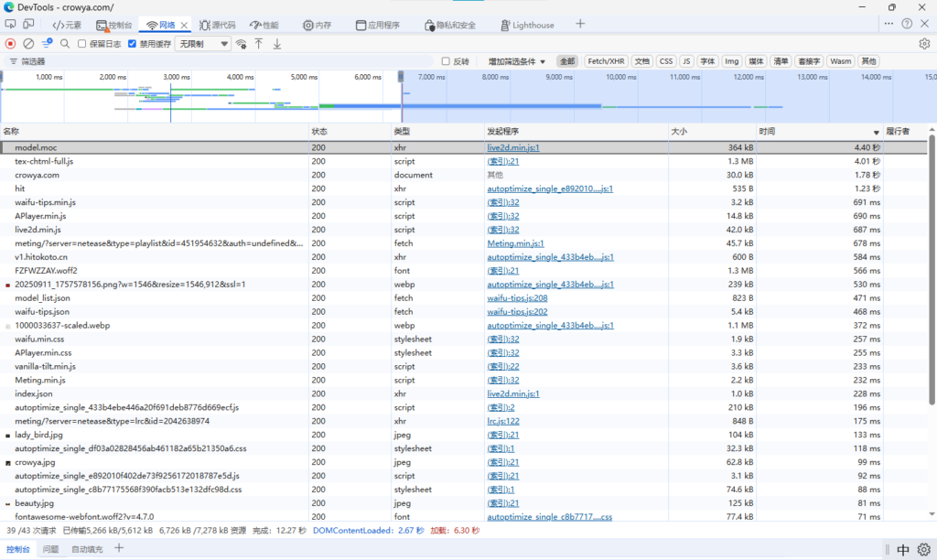937x560 pixels.
Task: Open the live2d.min.js:1 initiator link
Action: (512, 147)
